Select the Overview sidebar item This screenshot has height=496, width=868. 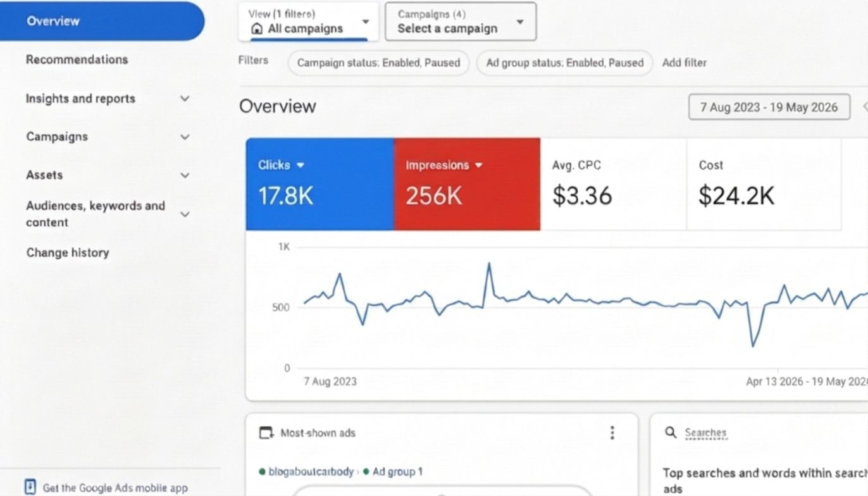[x=102, y=21]
